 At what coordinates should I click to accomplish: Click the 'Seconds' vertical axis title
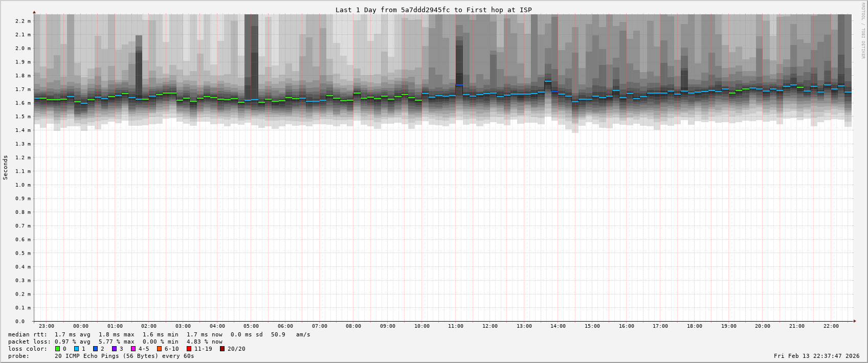[x=6, y=167]
